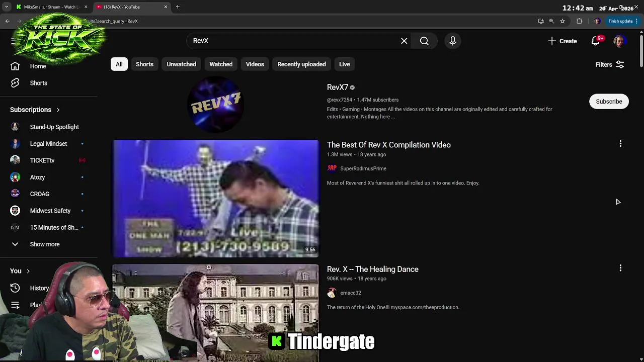Open Stand-Up Spotlight subscription
This screenshot has width=644, height=362.
click(49, 127)
